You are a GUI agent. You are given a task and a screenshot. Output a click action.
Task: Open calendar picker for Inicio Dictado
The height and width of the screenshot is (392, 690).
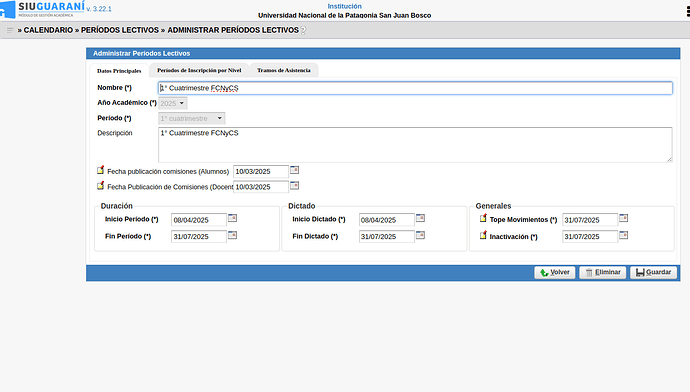[x=420, y=218]
